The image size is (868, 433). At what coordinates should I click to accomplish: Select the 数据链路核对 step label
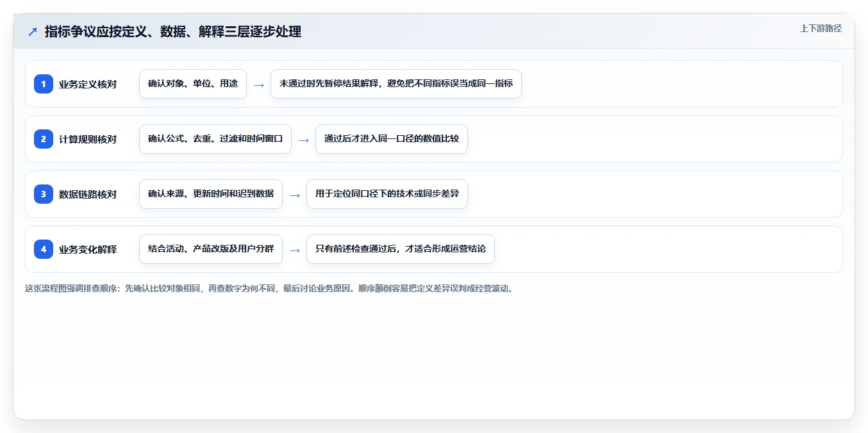88,194
